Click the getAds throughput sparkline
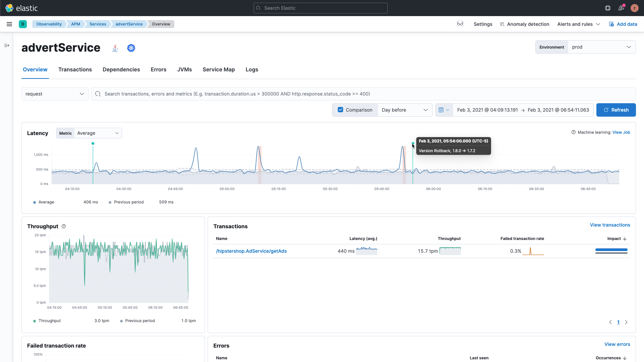 click(450, 251)
